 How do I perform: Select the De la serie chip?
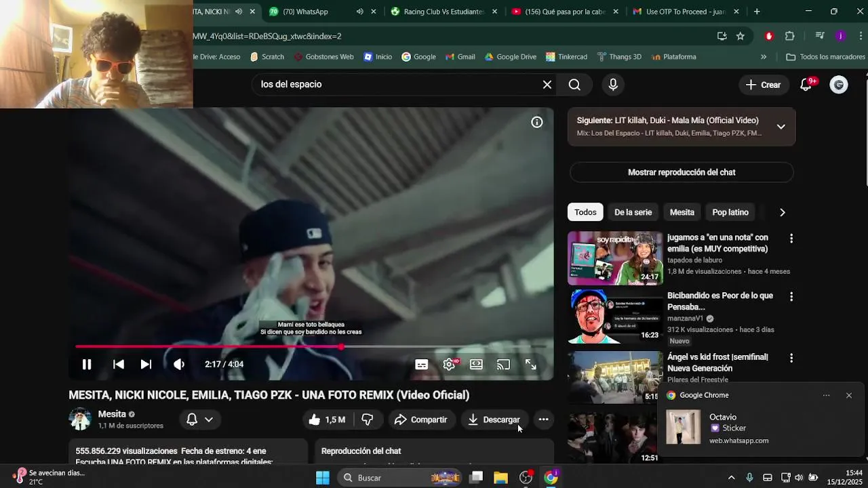633,212
